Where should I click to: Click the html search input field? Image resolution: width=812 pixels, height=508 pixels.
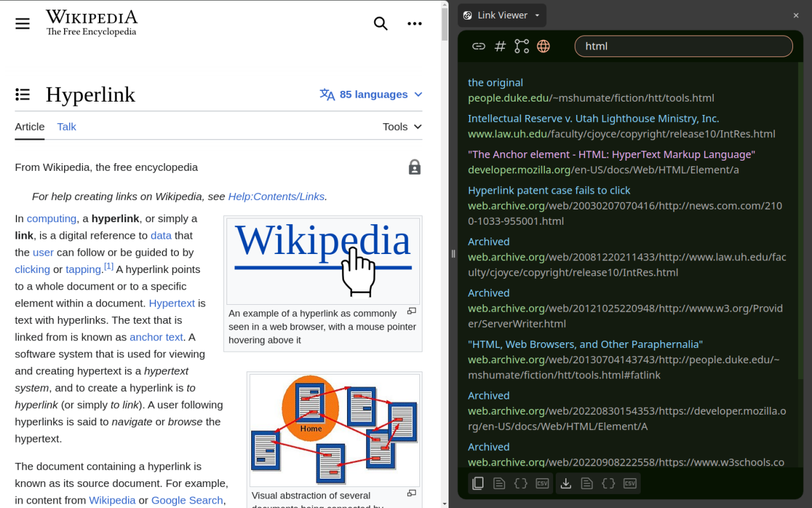tap(683, 46)
